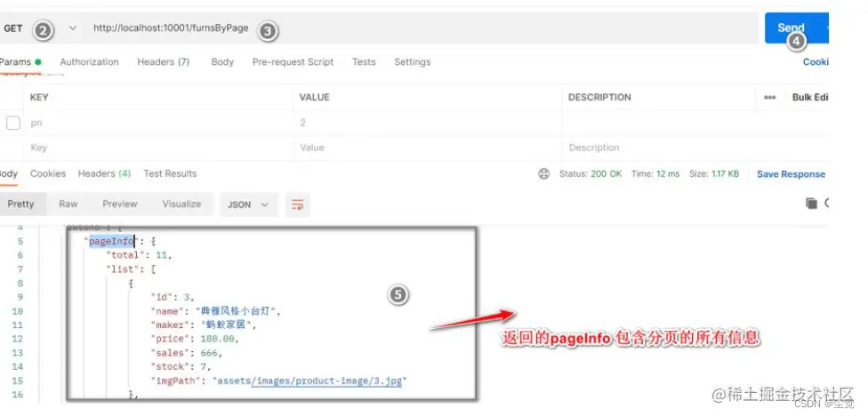Screen dimensions: 868x417
Task: Click the "id": 3 line
Action: 173,297
